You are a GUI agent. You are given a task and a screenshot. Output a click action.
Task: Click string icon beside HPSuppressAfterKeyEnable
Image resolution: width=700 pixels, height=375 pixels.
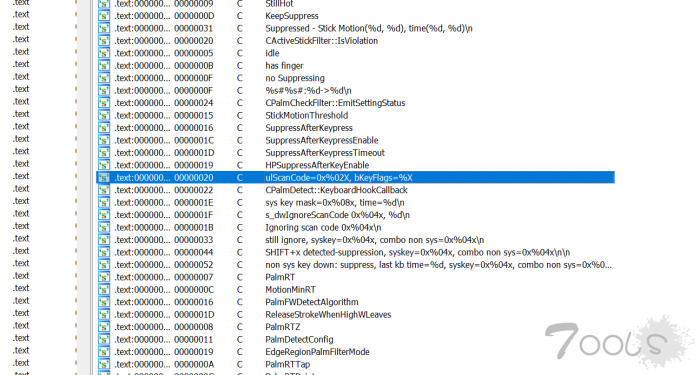[104, 165]
